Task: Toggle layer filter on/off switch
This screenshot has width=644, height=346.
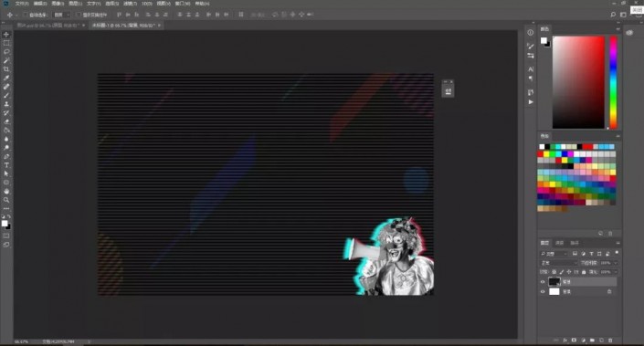Action: point(617,253)
